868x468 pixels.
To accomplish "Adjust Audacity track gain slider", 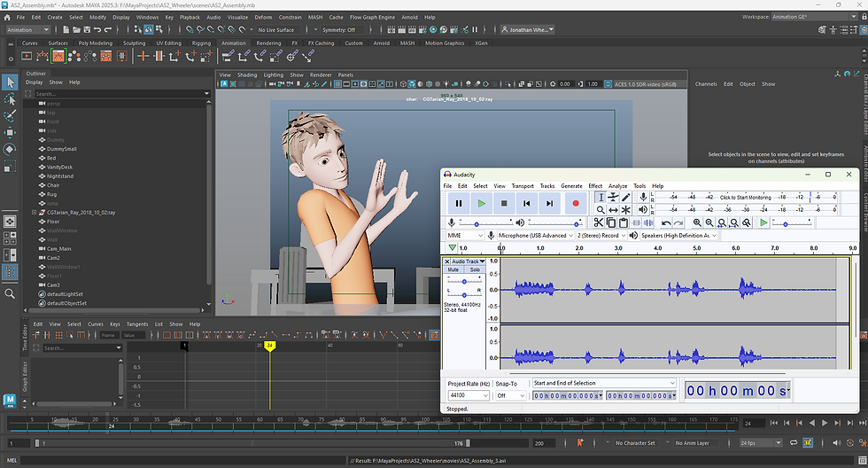I will coord(464,281).
